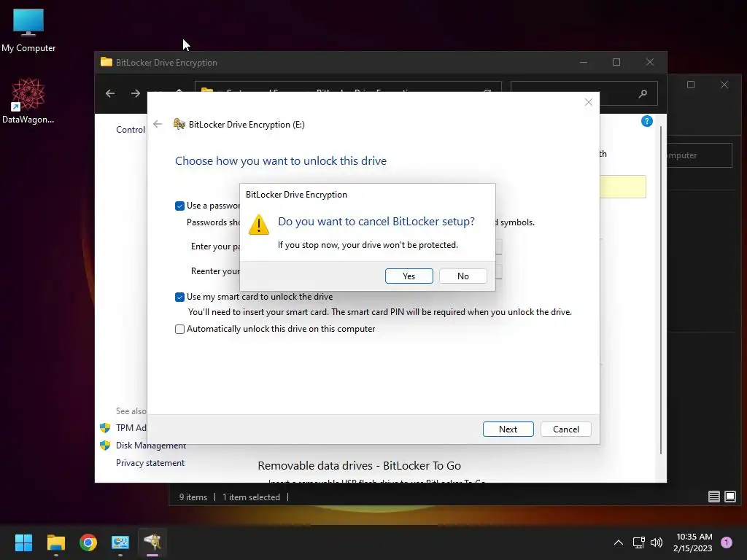
Task: Launch Google Chrome from the taskbar
Action: point(88,542)
